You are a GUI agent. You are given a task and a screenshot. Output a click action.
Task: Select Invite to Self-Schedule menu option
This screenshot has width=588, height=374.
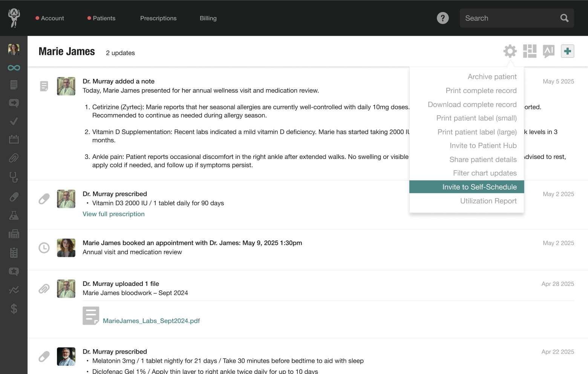pos(479,187)
